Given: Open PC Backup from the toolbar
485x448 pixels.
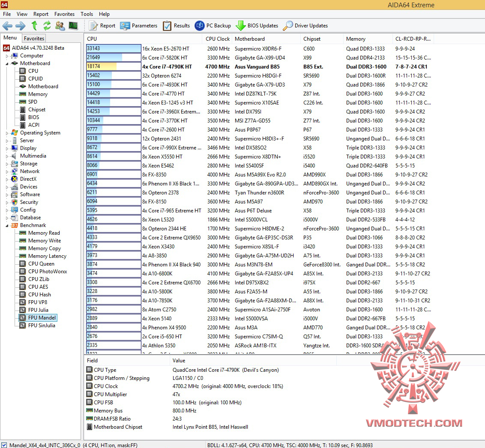Looking at the screenshot, I should coord(213,26).
